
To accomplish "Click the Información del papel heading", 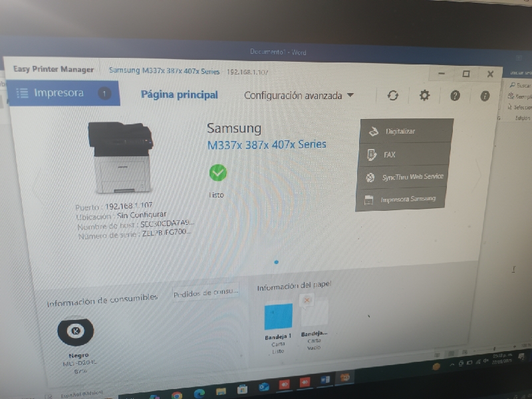I will point(294,286).
